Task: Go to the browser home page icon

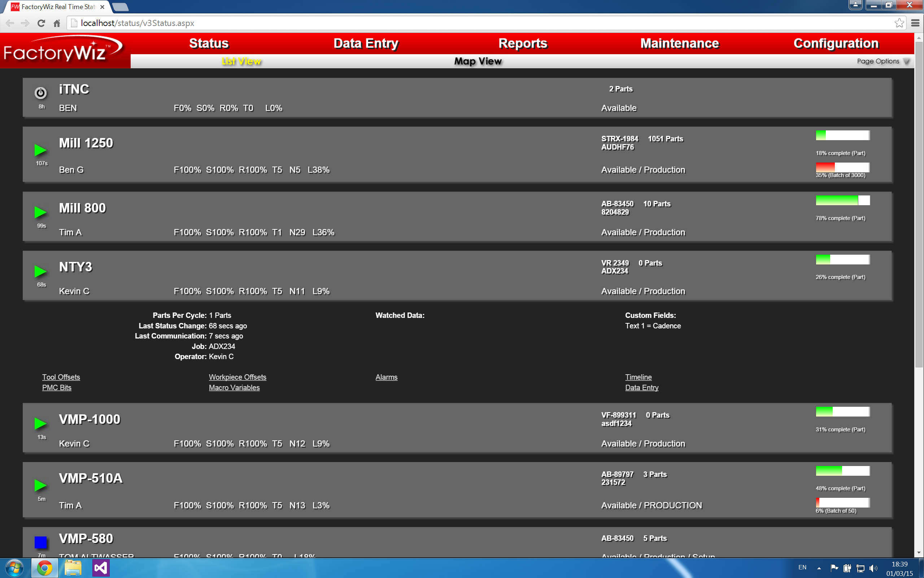Action: coord(57,23)
